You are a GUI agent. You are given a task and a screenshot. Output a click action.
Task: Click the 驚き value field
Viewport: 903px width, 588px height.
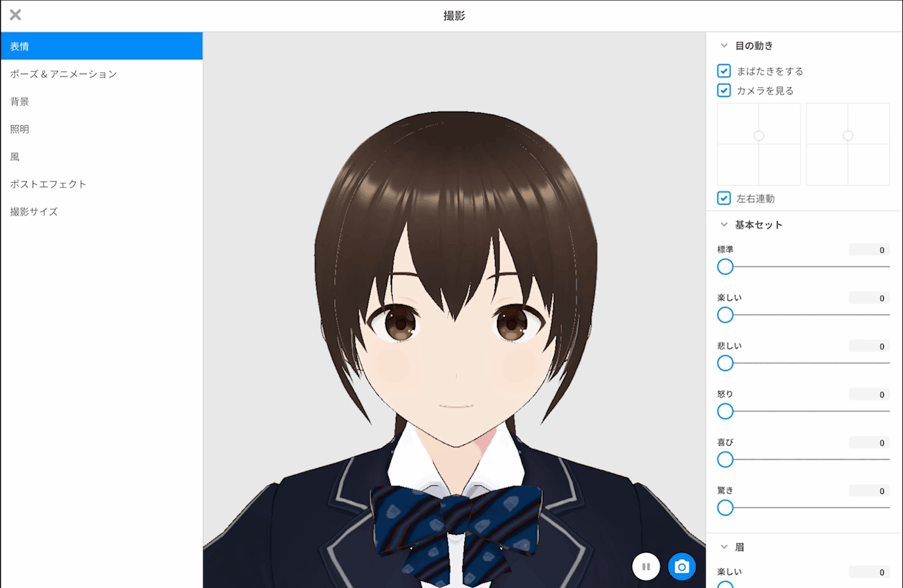tap(869, 491)
